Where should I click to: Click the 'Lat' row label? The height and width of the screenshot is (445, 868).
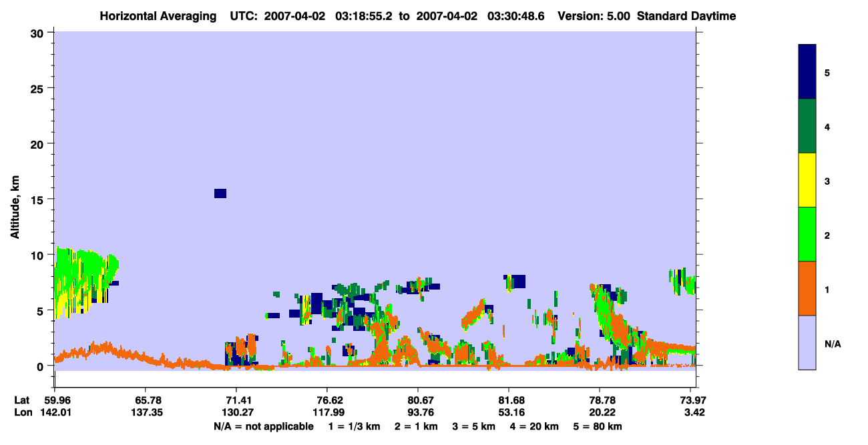[x=22, y=400]
